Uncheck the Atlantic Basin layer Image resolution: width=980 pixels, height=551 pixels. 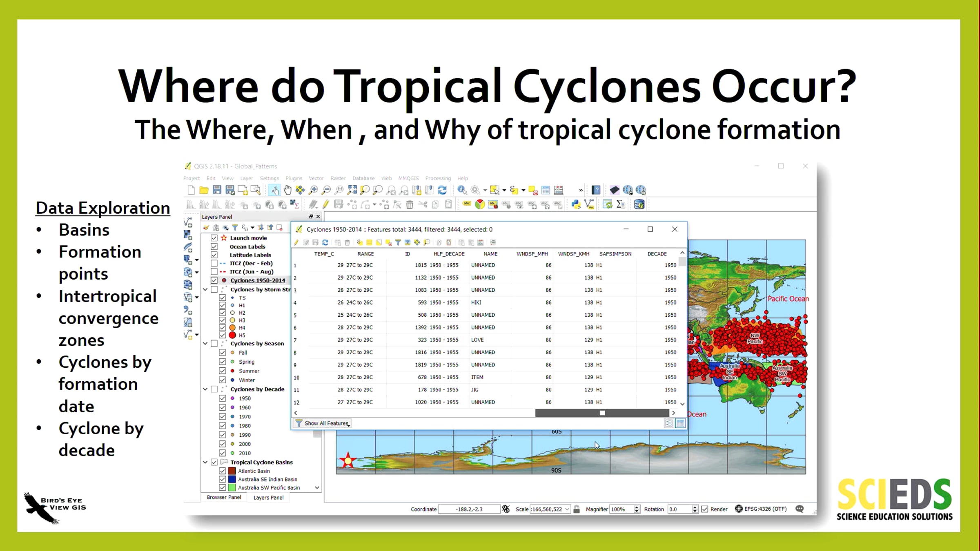click(223, 471)
